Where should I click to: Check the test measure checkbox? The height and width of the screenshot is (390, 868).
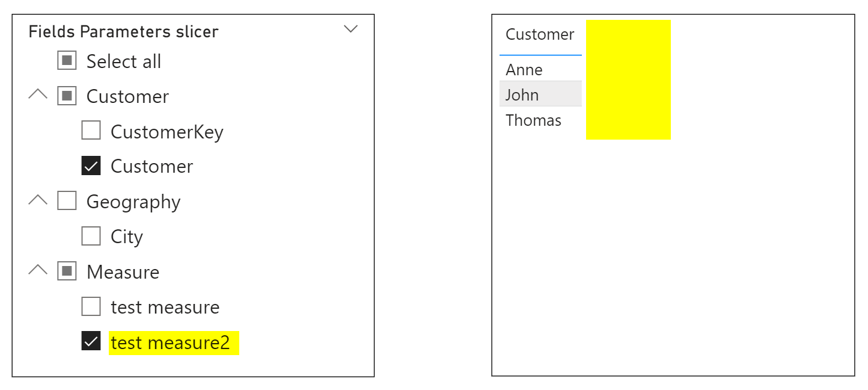click(91, 306)
